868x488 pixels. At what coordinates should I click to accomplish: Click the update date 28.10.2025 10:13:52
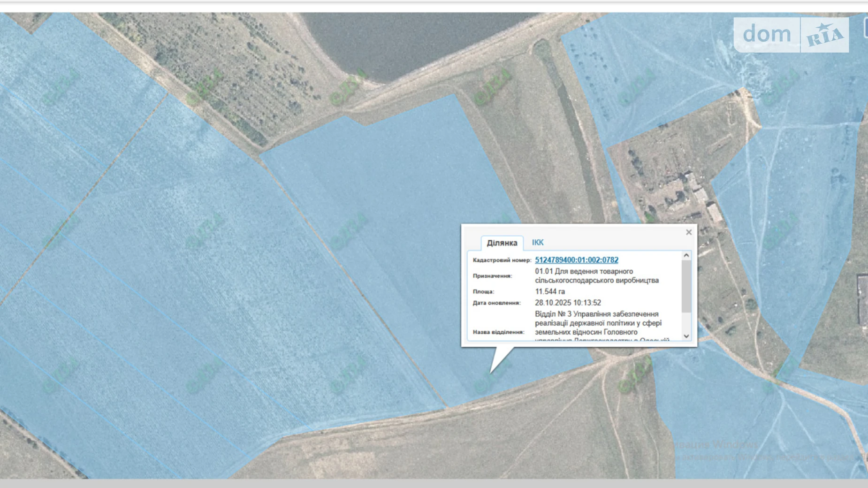click(x=568, y=303)
